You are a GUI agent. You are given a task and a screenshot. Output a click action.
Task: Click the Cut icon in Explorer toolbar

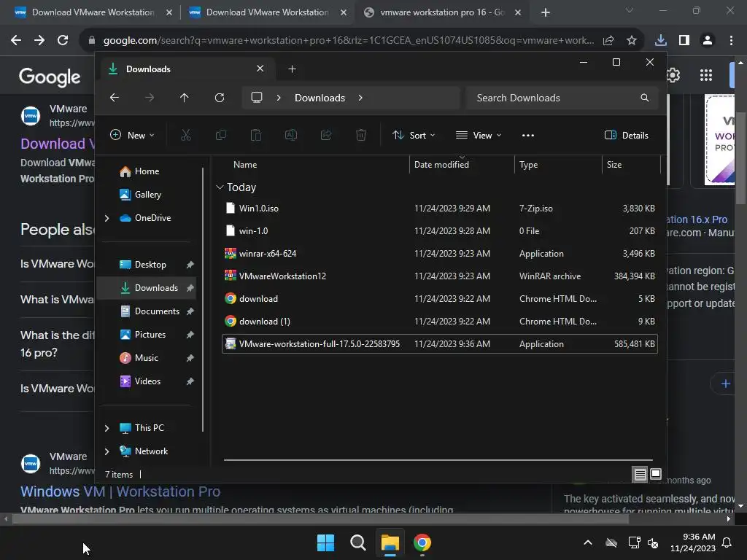[x=186, y=135]
